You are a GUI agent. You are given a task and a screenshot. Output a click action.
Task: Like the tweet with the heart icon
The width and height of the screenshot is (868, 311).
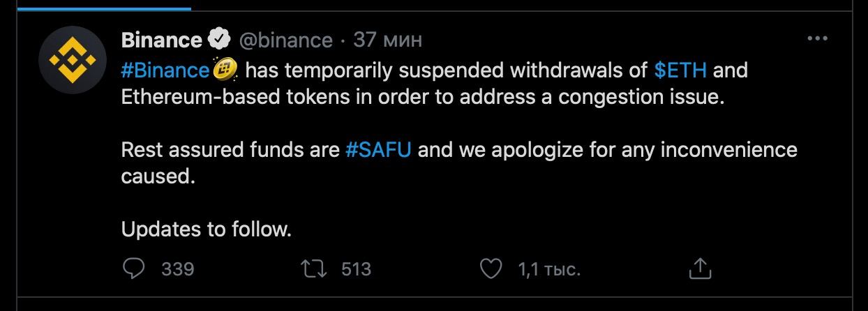pos(492,268)
